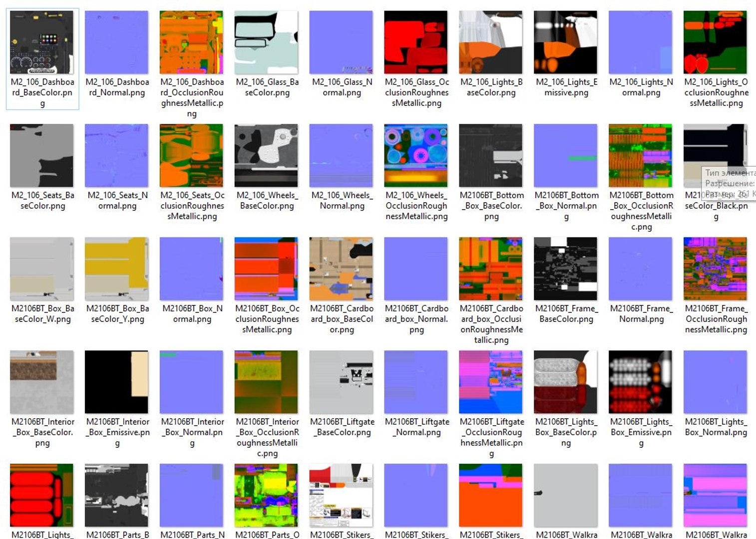Select M2_106_Glass_OcclusionRoughnessMetallic.png thumbnail
Viewport: 756px width, 539px height.
(x=416, y=42)
